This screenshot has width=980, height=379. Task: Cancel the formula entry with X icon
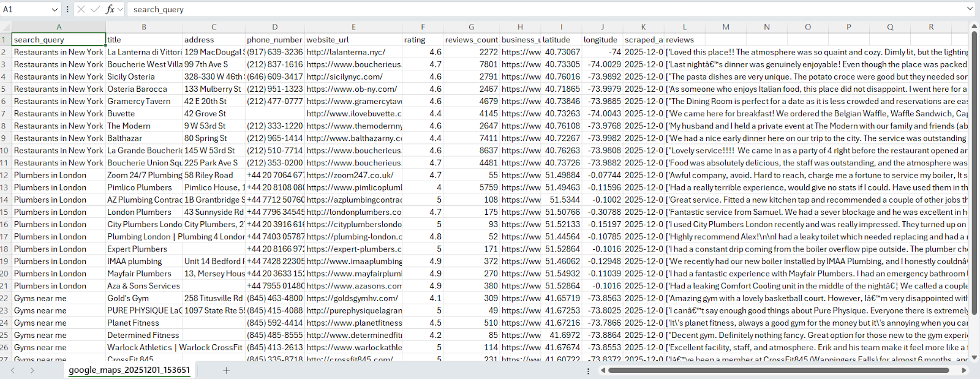coord(81,9)
